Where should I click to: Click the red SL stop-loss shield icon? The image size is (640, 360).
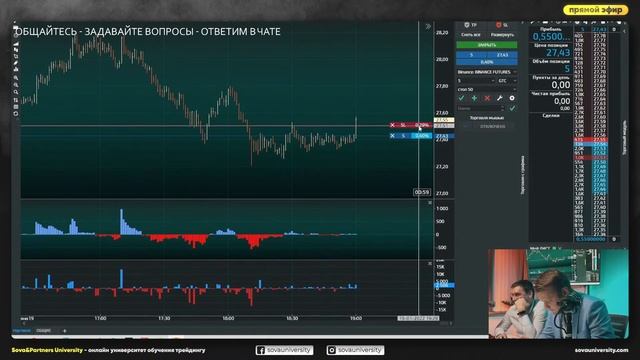pos(498,25)
